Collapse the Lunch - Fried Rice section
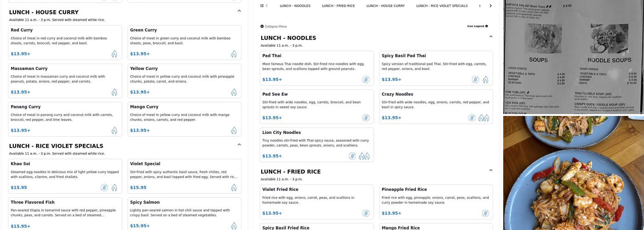 (491, 171)
